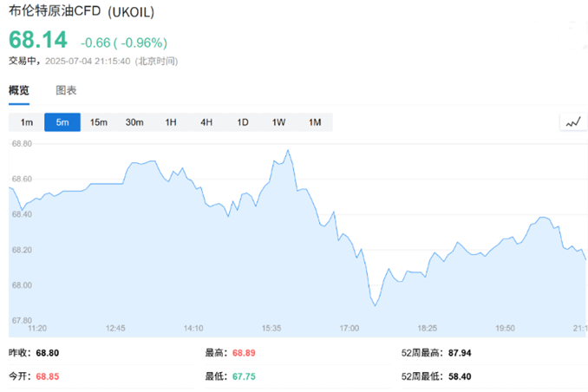Image resolution: width=588 pixels, height=392 pixels.
Task: Click the 17:00 time axis label
Action: (x=350, y=328)
